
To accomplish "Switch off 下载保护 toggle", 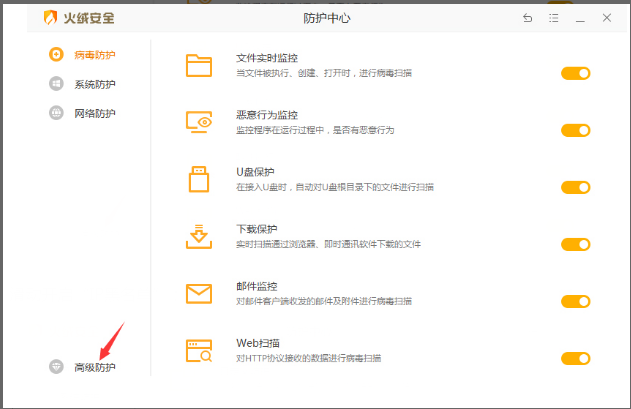I will click(576, 244).
